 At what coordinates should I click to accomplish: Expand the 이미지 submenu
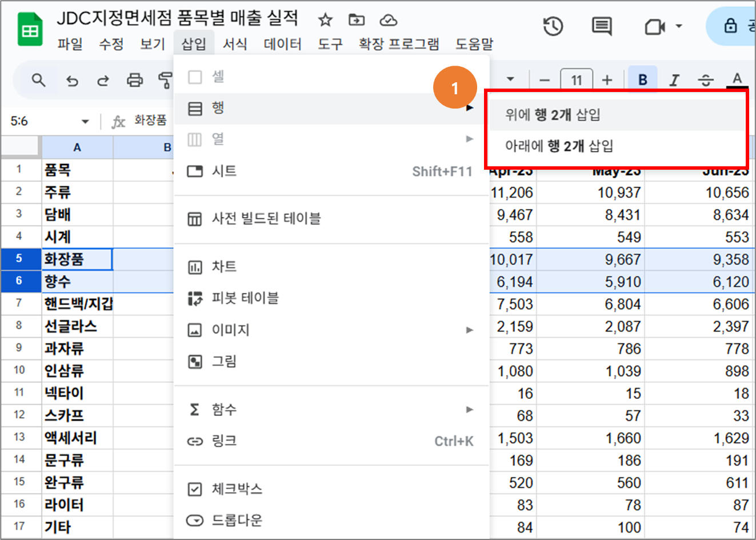coord(331,330)
